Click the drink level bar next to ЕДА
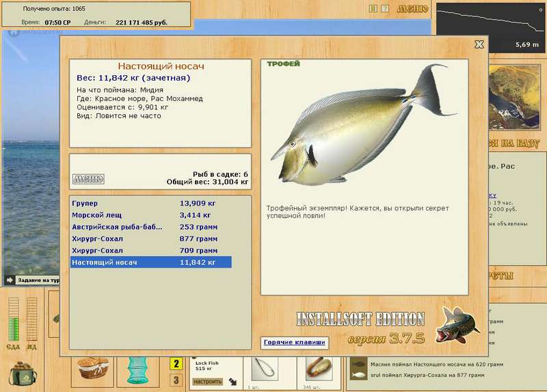This screenshot has height=392, width=547. (x=31, y=319)
